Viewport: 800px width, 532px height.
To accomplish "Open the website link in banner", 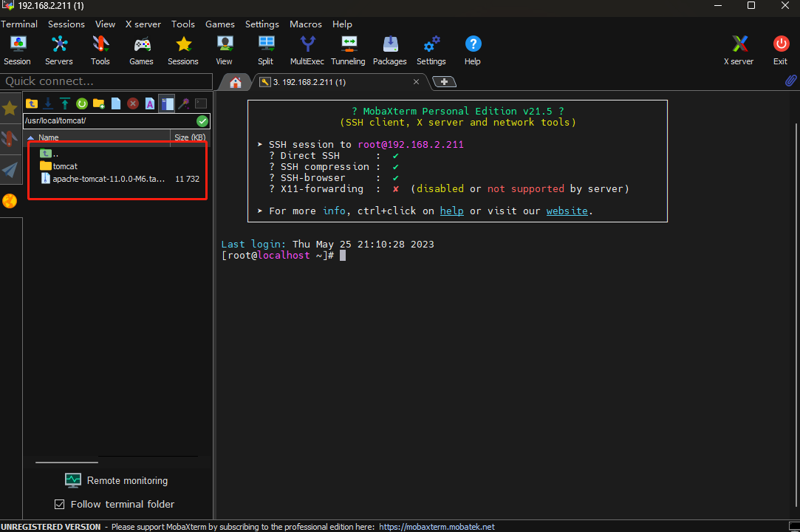I will [567, 211].
